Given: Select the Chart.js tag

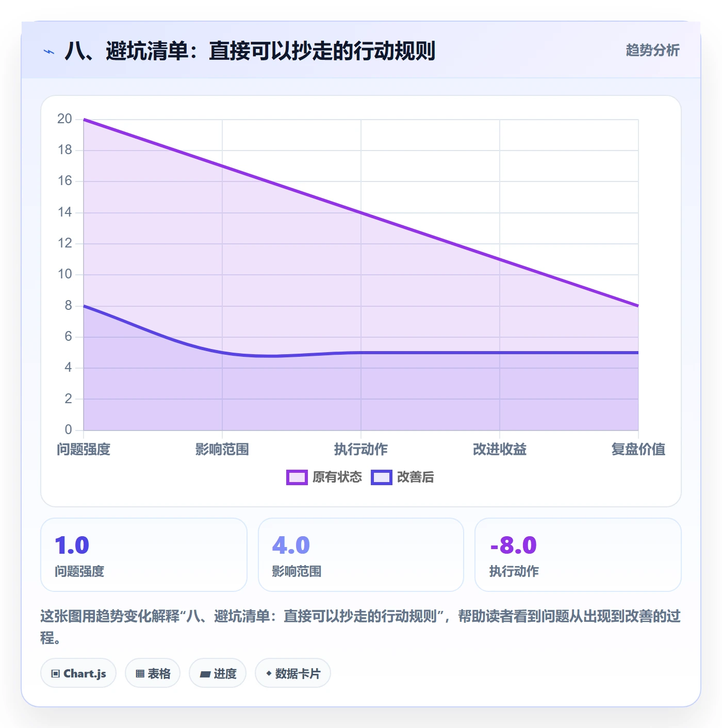Looking at the screenshot, I should click(78, 673).
